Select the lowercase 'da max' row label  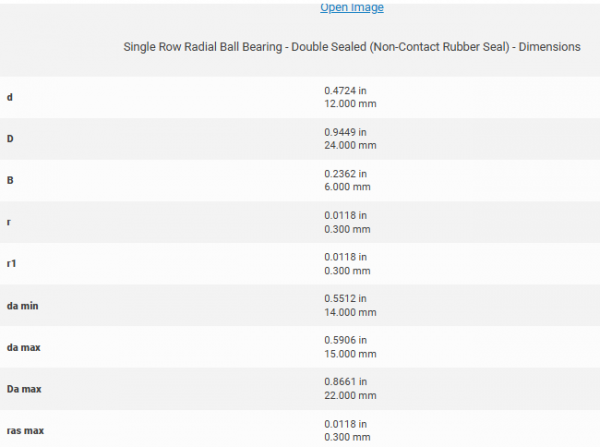(23, 347)
